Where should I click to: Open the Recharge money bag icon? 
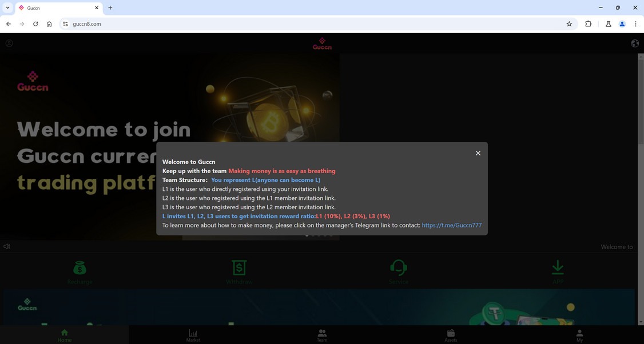pos(79,269)
